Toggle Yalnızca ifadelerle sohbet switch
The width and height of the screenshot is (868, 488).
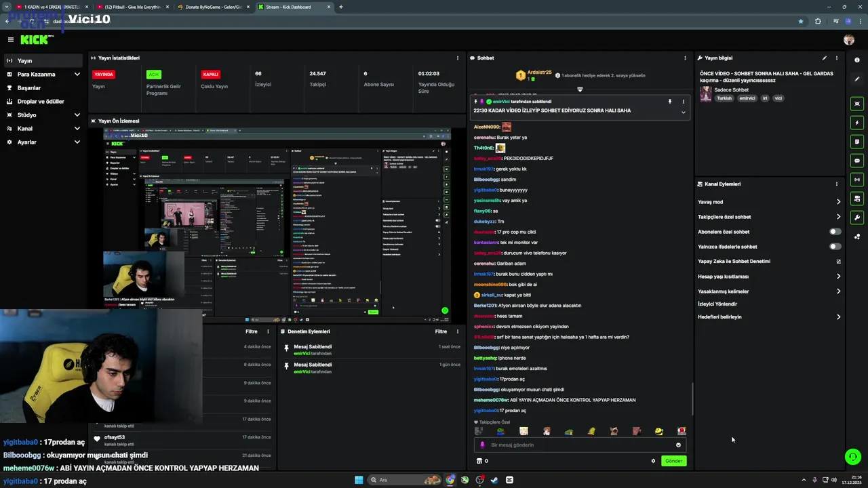coord(835,247)
